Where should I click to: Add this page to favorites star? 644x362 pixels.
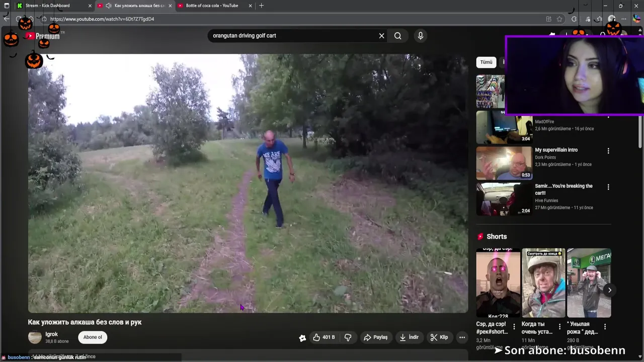click(559, 19)
